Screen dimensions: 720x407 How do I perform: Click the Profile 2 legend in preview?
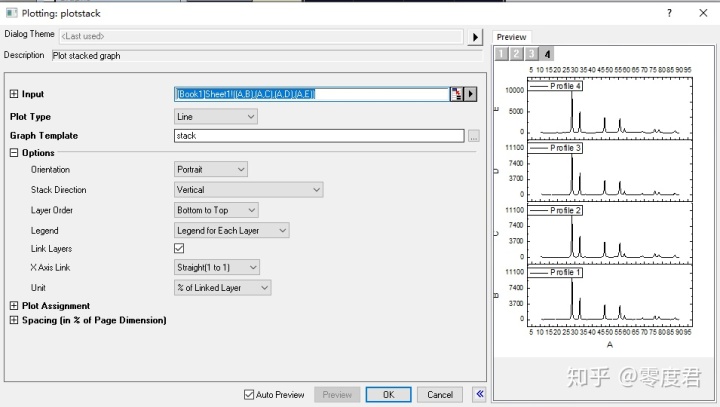pyautogui.click(x=555, y=210)
